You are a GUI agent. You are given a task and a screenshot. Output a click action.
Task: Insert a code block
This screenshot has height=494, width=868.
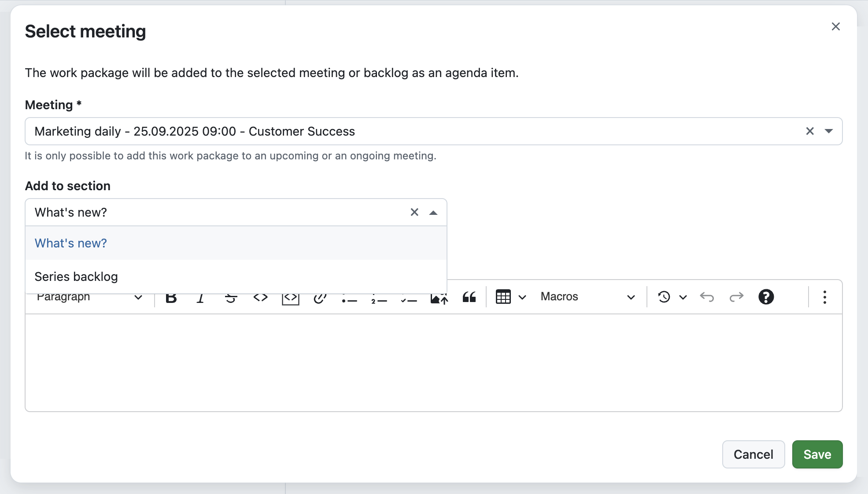tap(290, 297)
